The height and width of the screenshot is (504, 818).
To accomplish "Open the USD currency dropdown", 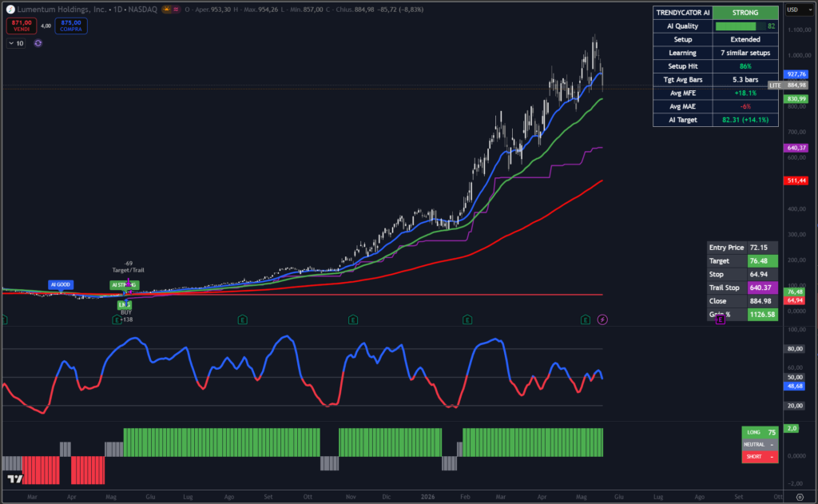I will (799, 10).
